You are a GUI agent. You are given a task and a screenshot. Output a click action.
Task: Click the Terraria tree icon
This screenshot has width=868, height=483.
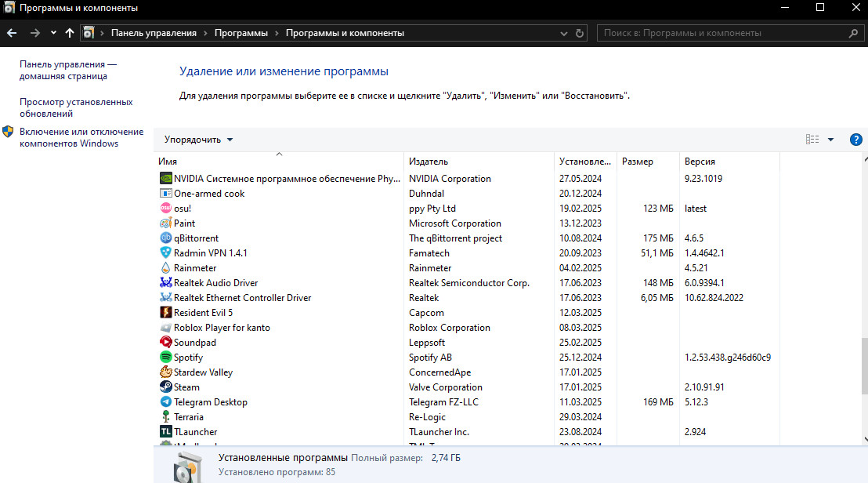click(x=165, y=416)
